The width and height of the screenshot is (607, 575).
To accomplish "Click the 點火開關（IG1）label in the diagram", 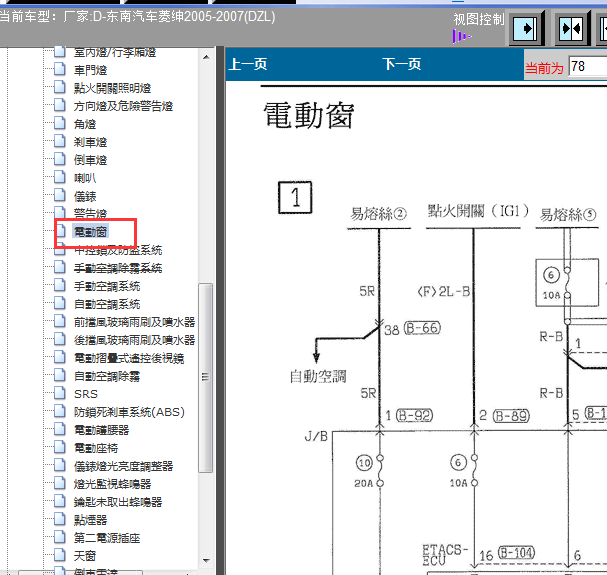I will click(478, 211).
